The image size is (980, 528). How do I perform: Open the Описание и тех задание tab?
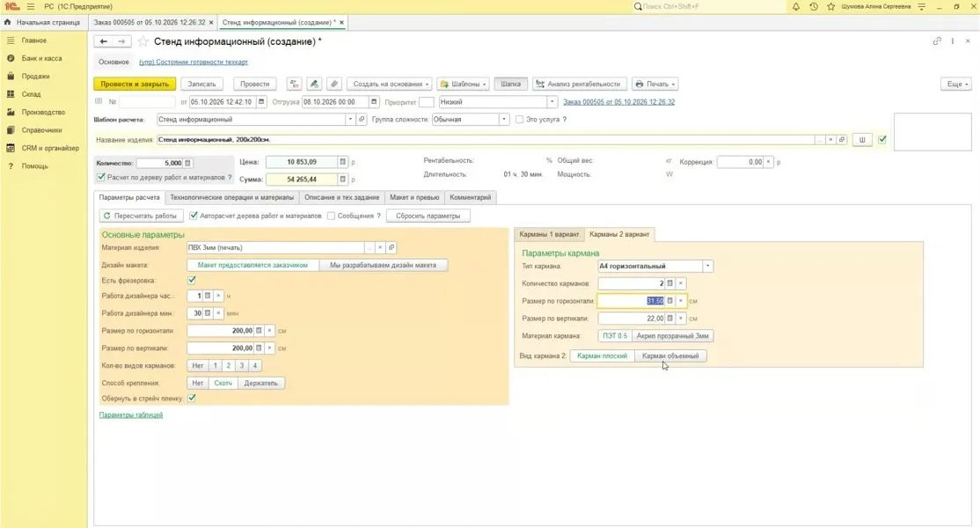click(x=342, y=197)
